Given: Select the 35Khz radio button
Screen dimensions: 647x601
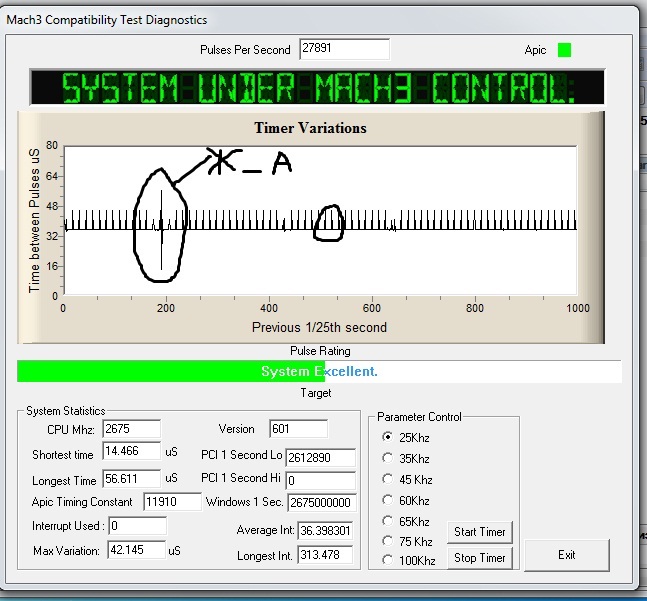Looking at the screenshot, I should (387, 458).
